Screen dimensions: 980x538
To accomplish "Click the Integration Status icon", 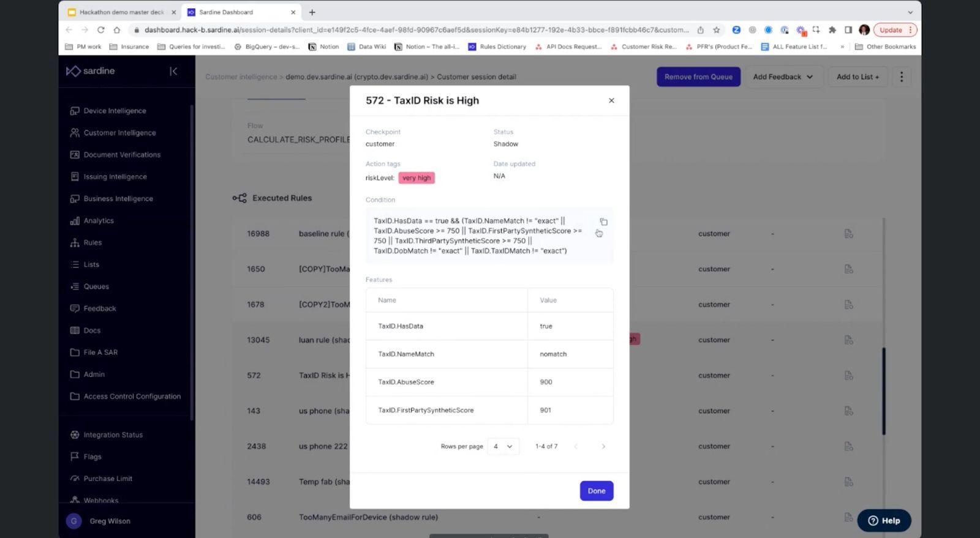I will (75, 435).
